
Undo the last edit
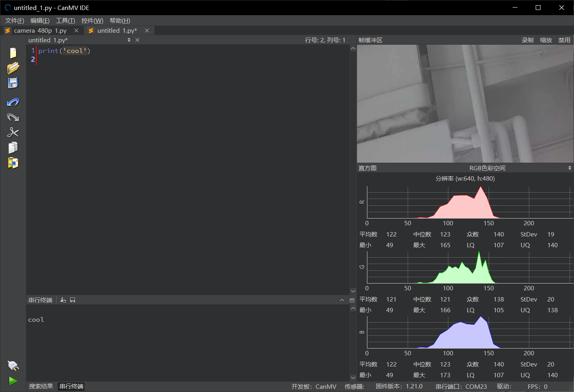[13, 102]
